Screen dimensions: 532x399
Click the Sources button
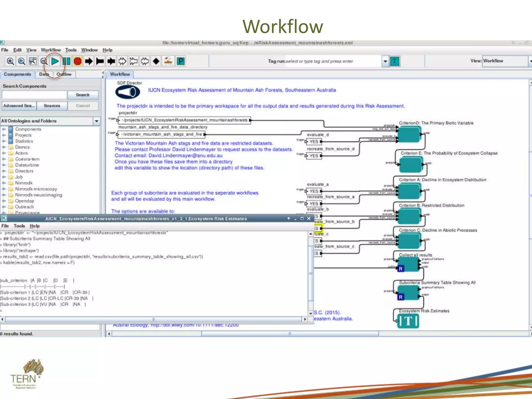(x=52, y=106)
